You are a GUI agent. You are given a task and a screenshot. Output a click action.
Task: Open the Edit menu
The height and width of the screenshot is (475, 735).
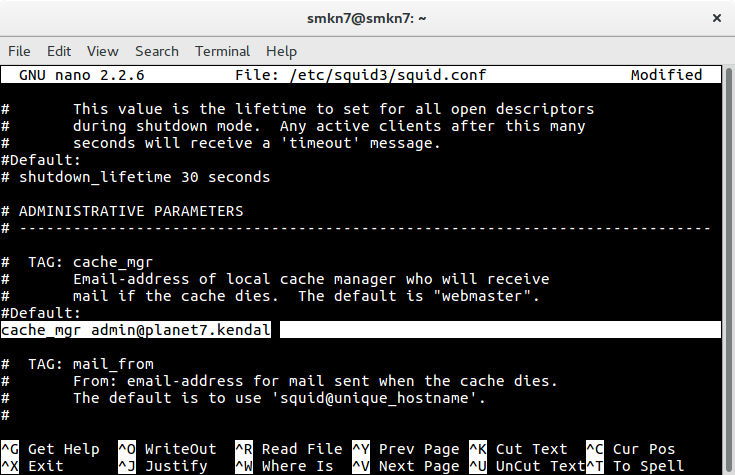point(59,51)
